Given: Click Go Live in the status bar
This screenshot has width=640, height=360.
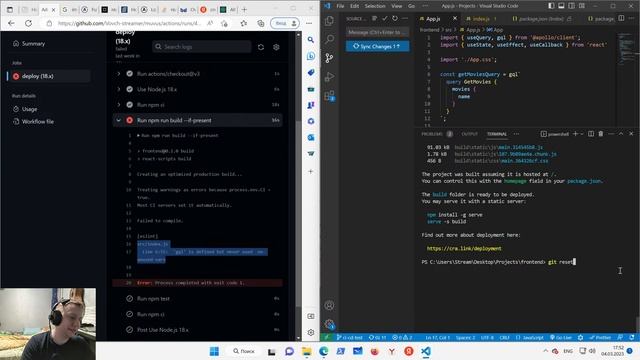Looking at the screenshot, I should click(560, 338).
